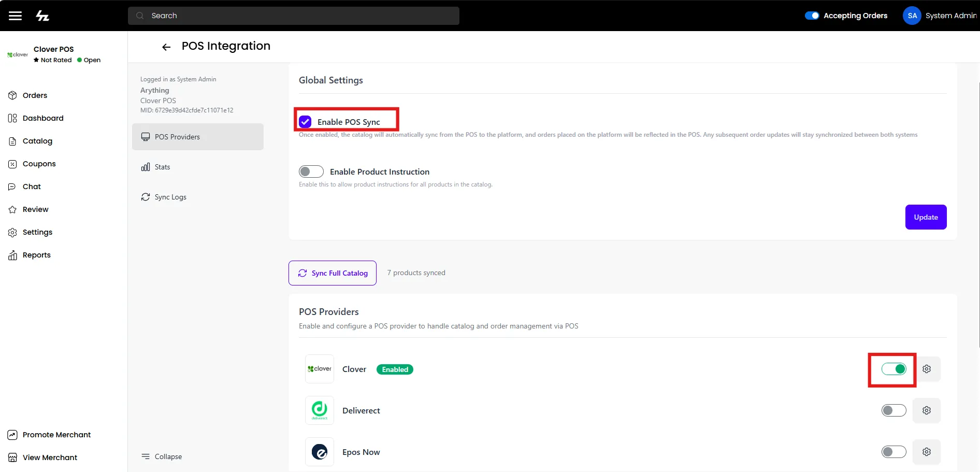Viewport: 980px width, 472px height.
Task: Select the POS Providers tab
Action: 198,137
